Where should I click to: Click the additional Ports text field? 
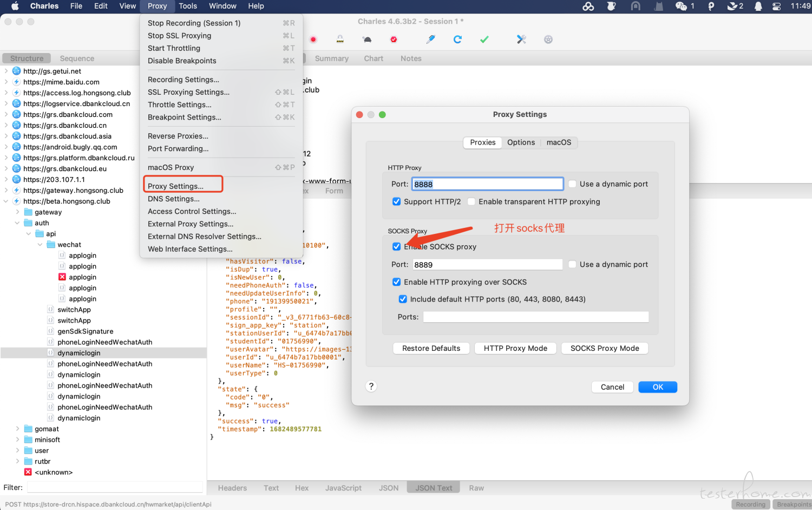[535, 317]
